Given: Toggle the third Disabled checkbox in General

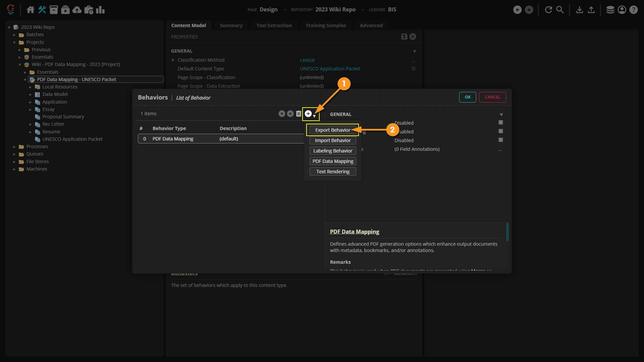Looking at the screenshot, I should click(501, 140).
